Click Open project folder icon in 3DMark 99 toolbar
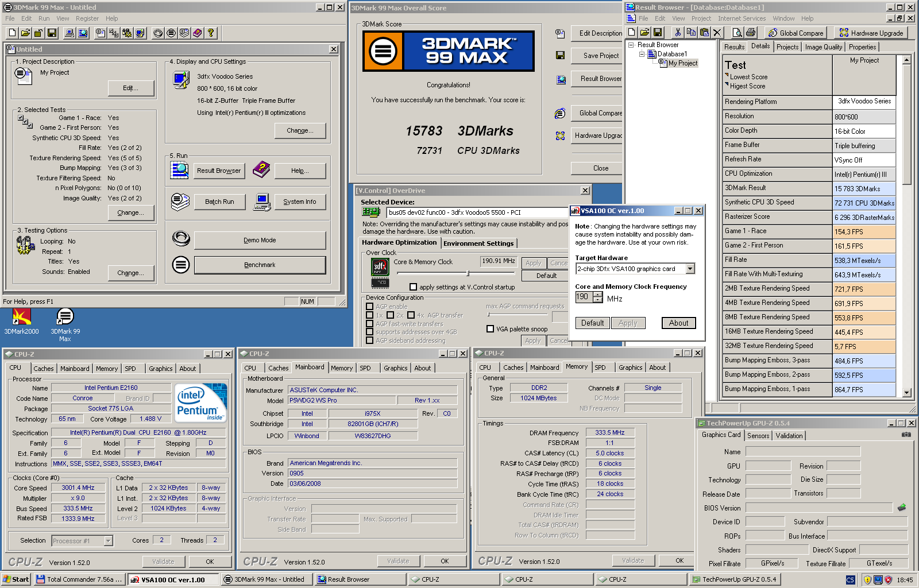This screenshot has width=919, height=588. point(25,33)
